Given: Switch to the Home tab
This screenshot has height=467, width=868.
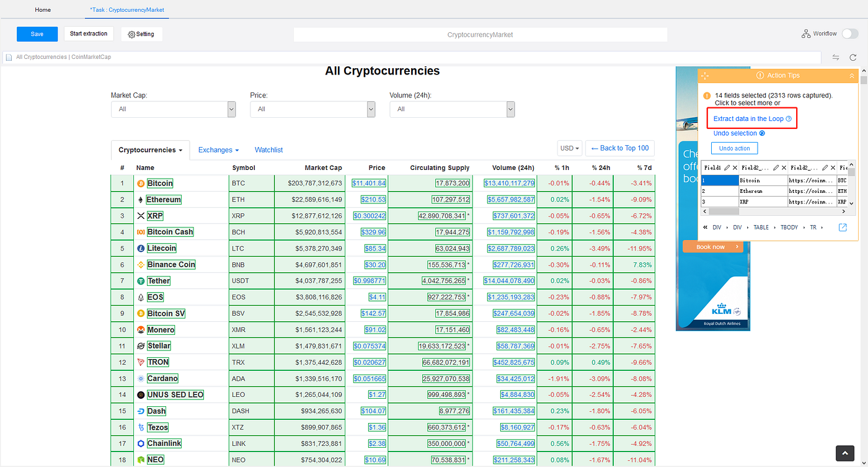Looking at the screenshot, I should coord(43,10).
